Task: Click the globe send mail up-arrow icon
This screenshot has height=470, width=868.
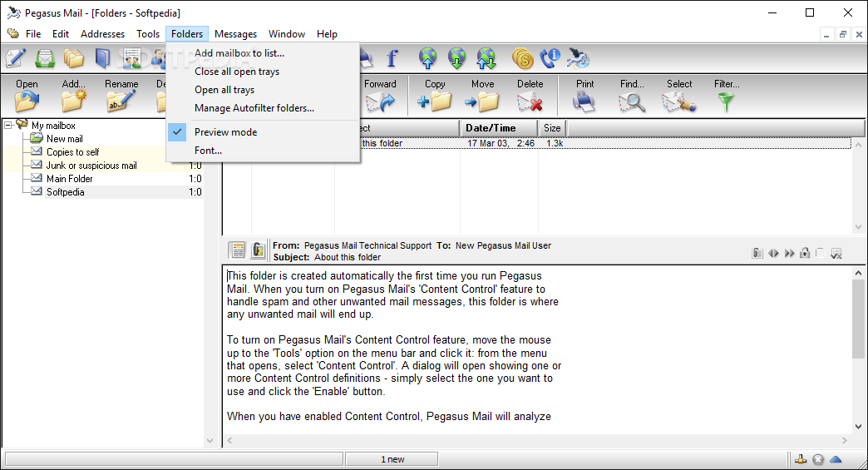Action: (428, 58)
